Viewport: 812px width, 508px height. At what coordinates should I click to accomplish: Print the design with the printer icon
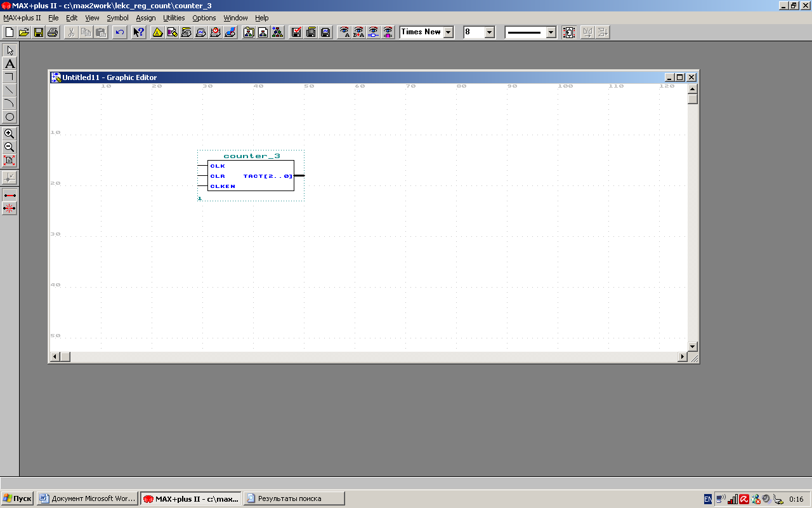[x=53, y=32]
